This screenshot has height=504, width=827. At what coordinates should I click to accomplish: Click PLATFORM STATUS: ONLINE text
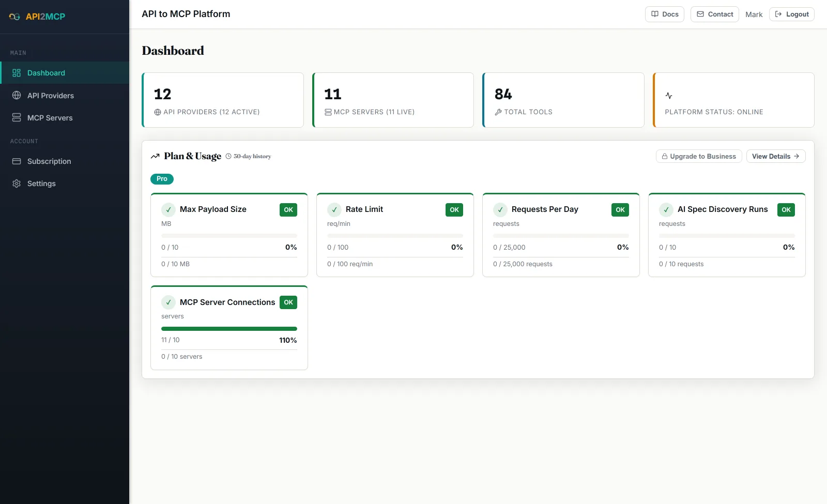tap(714, 112)
